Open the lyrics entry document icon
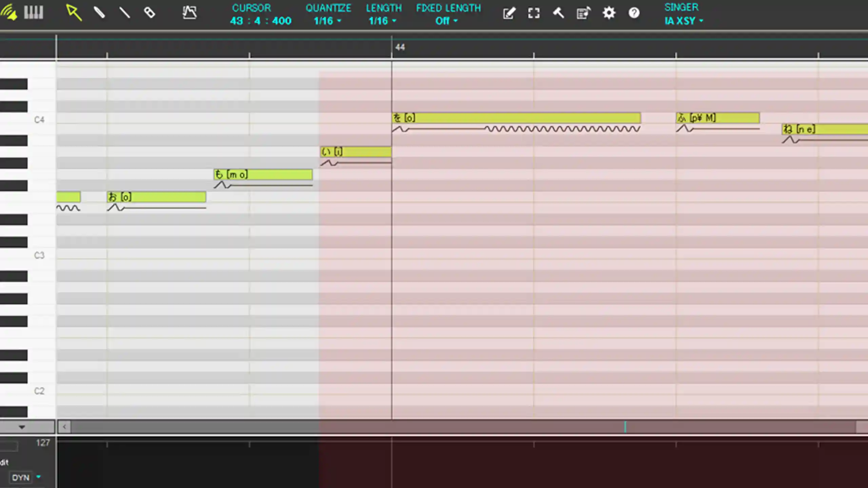The width and height of the screenshot is (868, 488). [583, 14]
